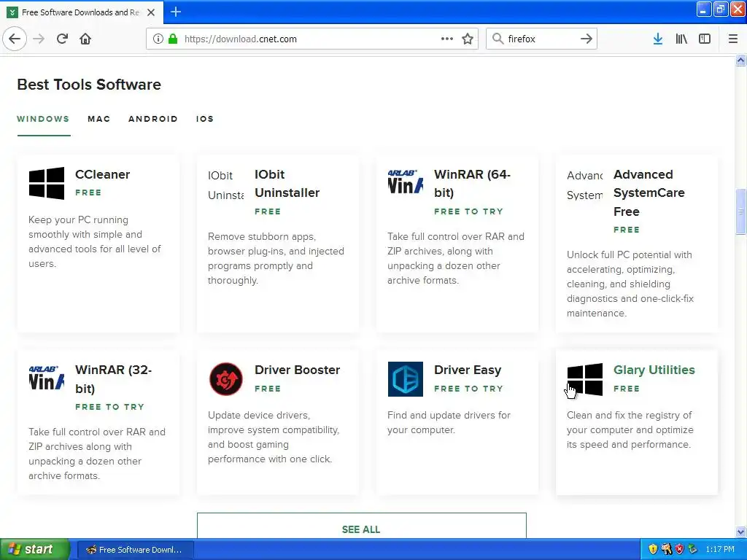Open the WinRAR (64-bit) title link
The image size is (747, 560).
click(472, 183)
